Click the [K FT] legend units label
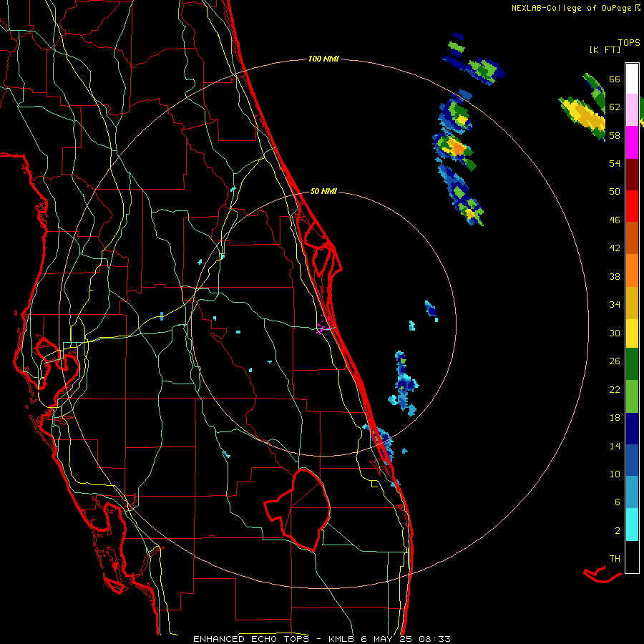 (x=605, y=49)
